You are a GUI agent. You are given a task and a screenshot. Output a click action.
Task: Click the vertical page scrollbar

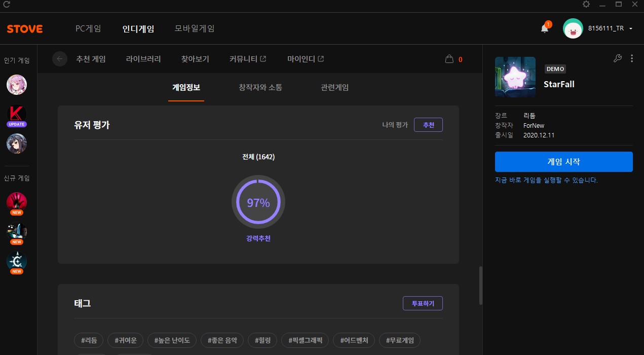click(480, 286)
